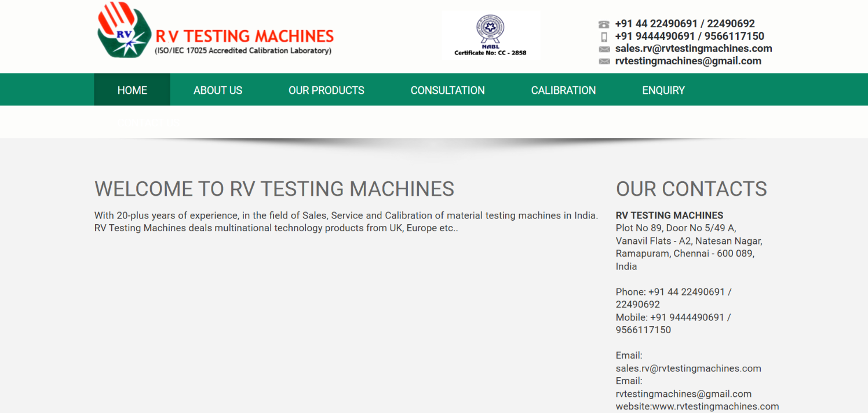This screenshot has height=413, width=868.
Task: Click envelope icon beside sales.rv email
Action: click(x=604, y=49)
